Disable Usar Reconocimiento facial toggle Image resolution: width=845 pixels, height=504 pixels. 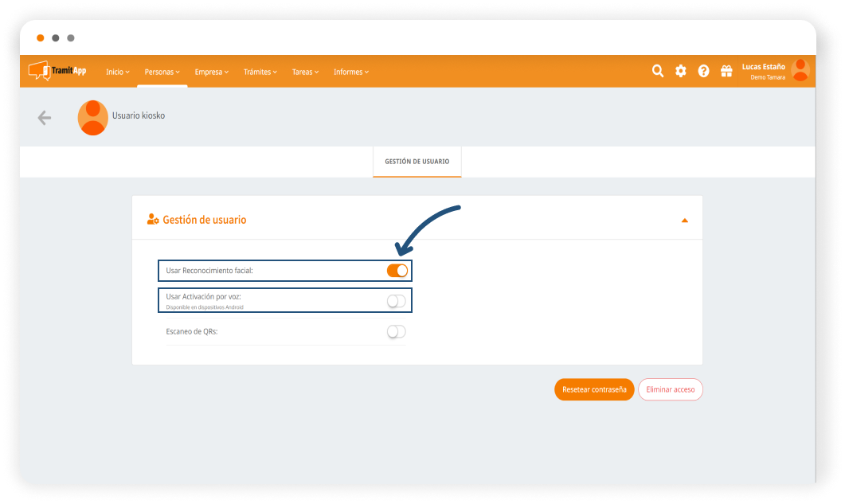click(397, 271)
